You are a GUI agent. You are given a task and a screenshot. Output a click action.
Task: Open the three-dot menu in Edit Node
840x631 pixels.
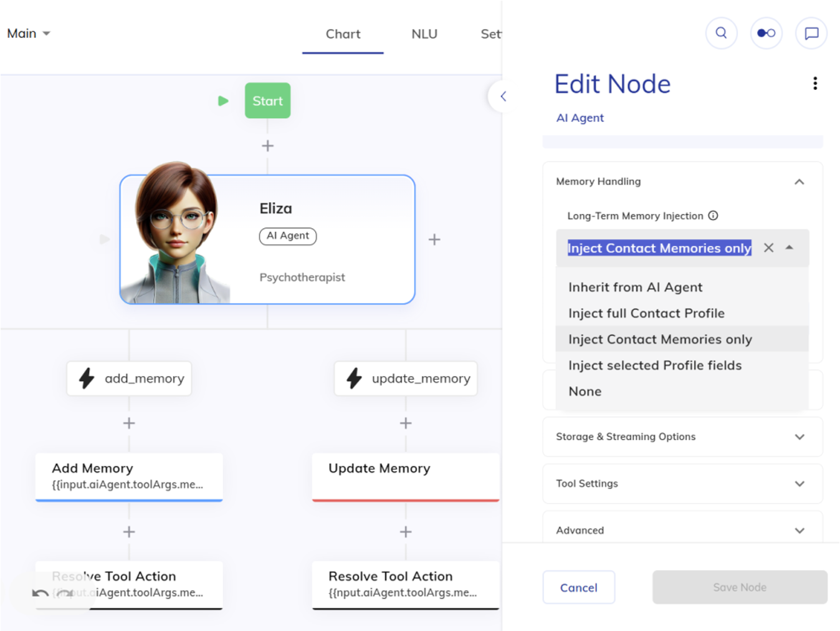pos(814,84)
